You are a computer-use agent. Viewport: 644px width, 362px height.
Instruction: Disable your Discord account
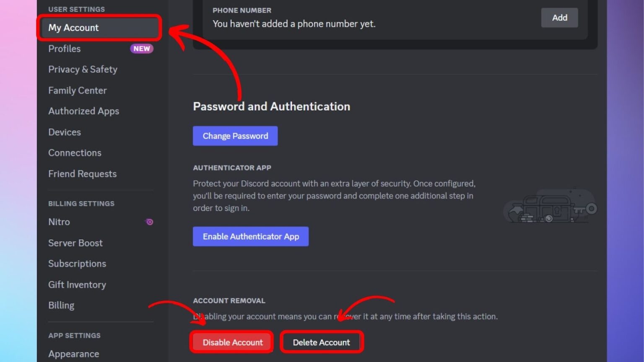point(231,342)
